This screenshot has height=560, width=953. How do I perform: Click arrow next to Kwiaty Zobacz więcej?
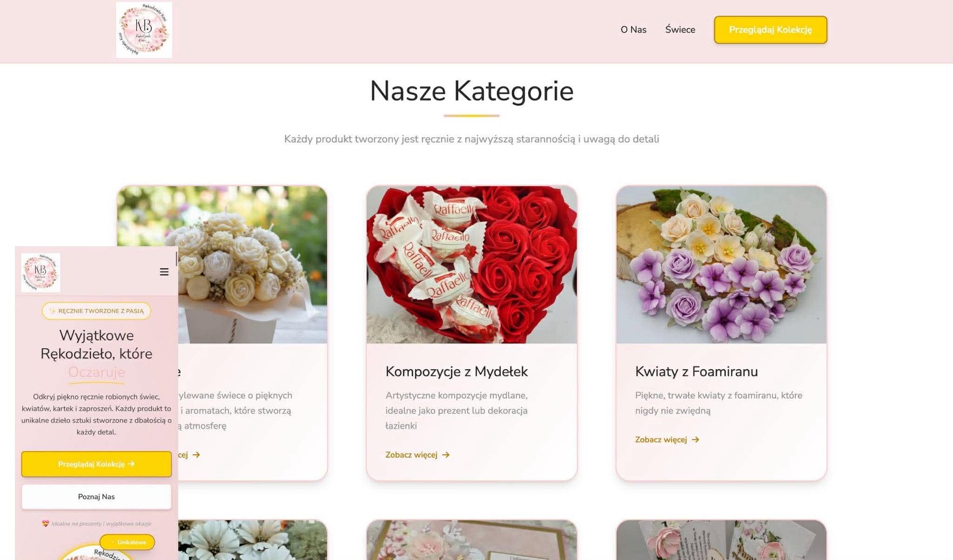(x=695, y=440)
